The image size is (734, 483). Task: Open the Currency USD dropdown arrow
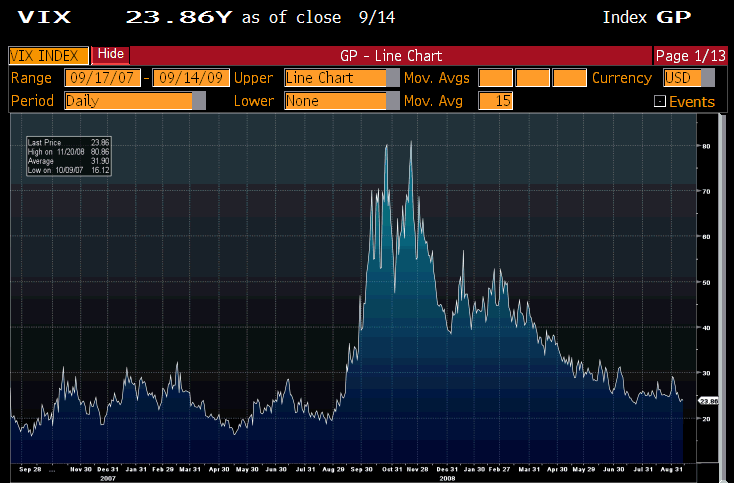[x=708, y=78]
